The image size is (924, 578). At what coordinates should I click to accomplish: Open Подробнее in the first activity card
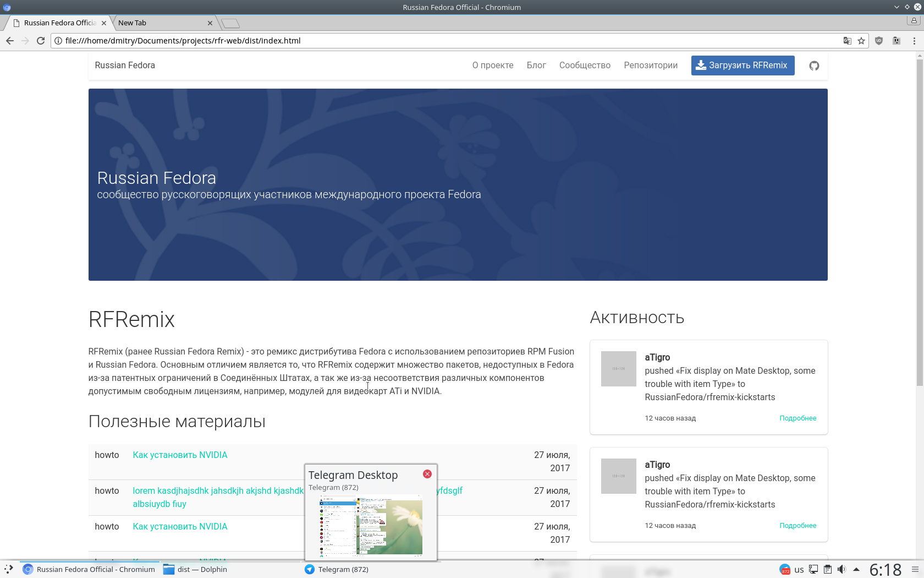pyautogui.click(x=798, y=418)
